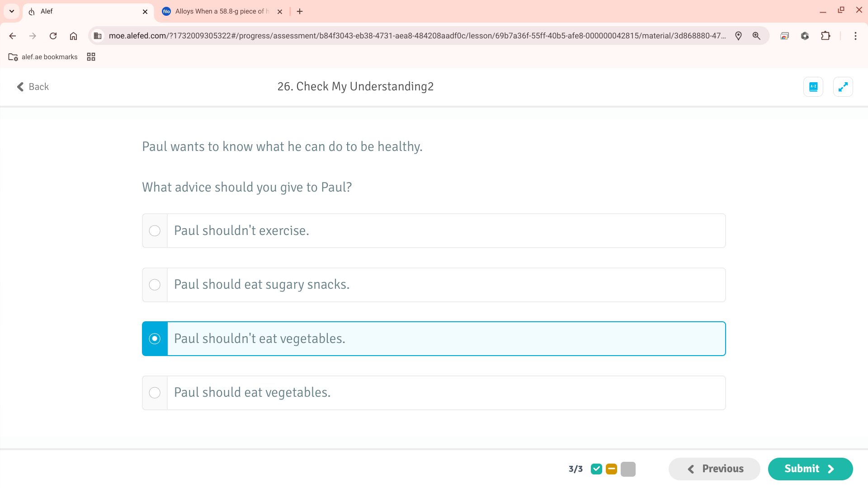The image size is (868, 488).
Task: Open the tab search dropdown arrow
Action: pyautogui.click(x=12, y=11)
